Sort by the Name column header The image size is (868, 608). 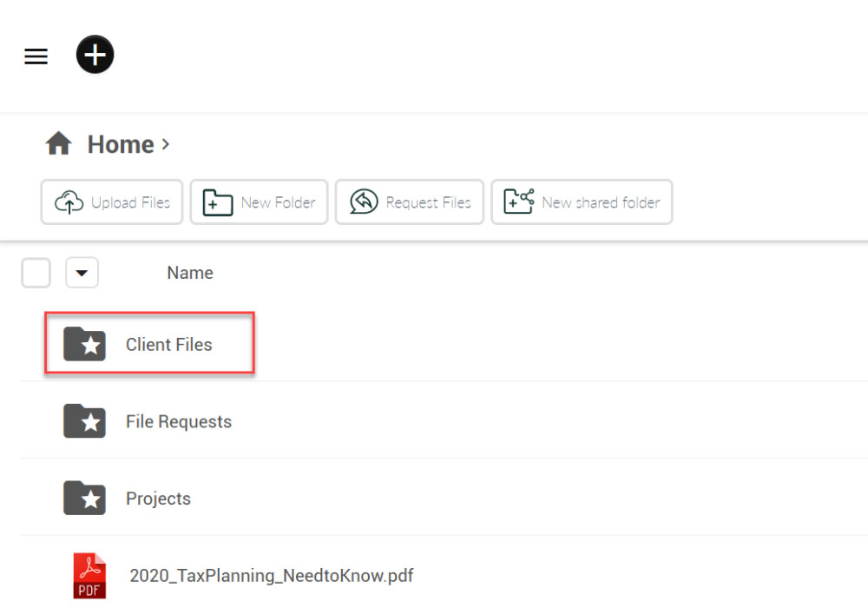point(189,273)
